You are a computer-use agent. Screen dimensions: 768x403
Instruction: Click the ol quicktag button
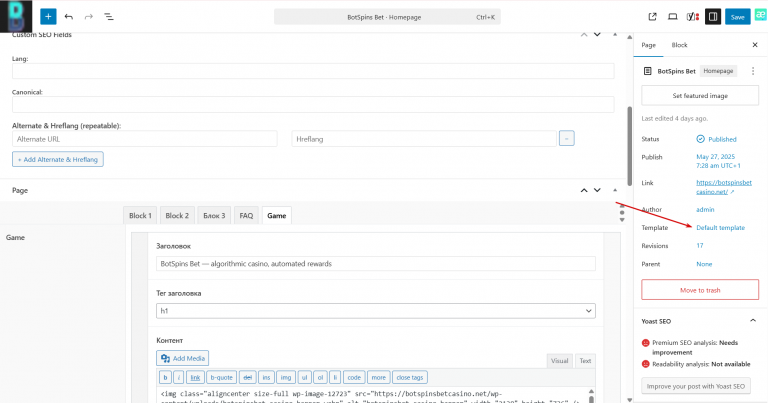pyautogui.click(x=320, y=378)
